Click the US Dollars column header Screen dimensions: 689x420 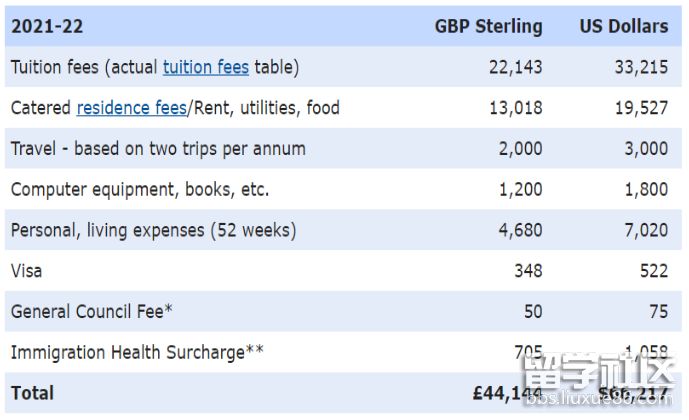pyautogui.click(x=623, y=27)
